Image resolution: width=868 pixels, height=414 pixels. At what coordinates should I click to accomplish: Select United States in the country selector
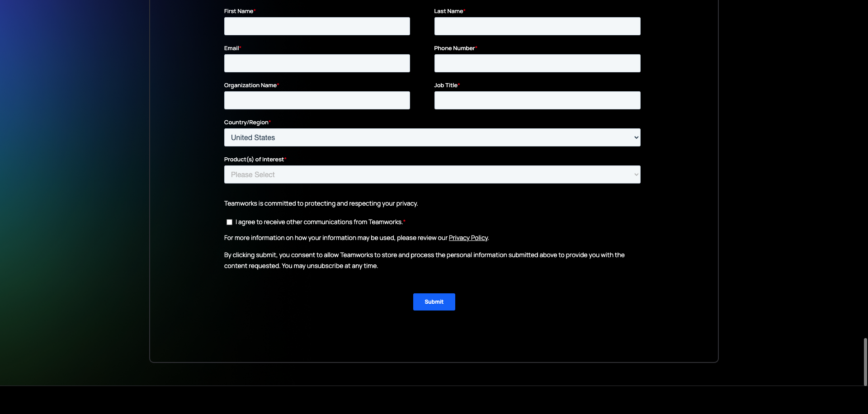pyautogui.click(x=432, y=137)
